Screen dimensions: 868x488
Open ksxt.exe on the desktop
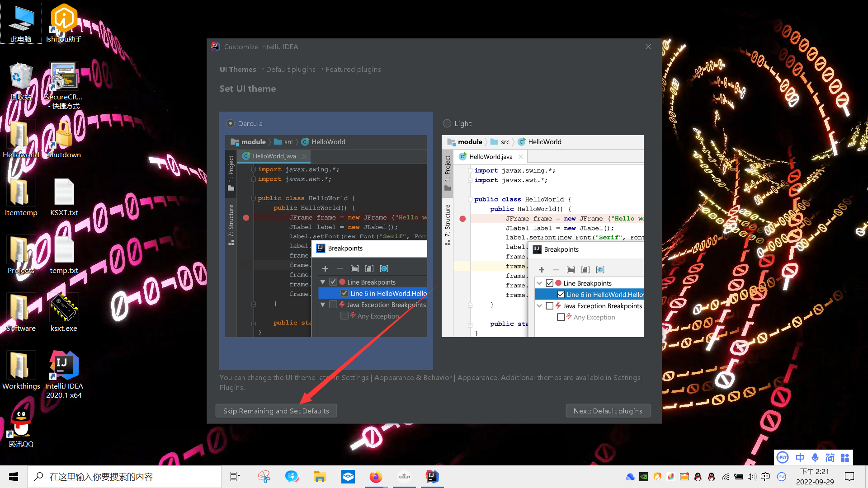[x=64, y=308]
